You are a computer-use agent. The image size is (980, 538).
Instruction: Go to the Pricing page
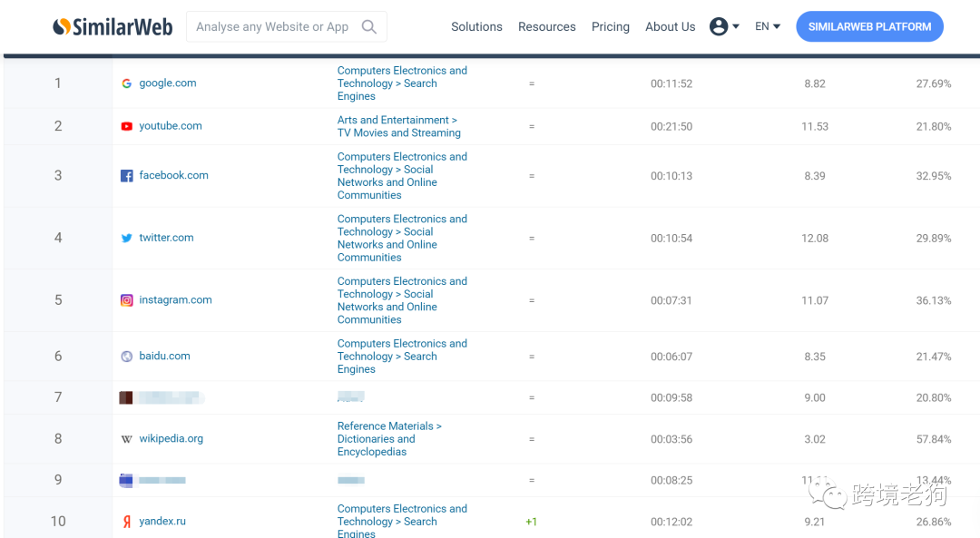coord(610,27)
